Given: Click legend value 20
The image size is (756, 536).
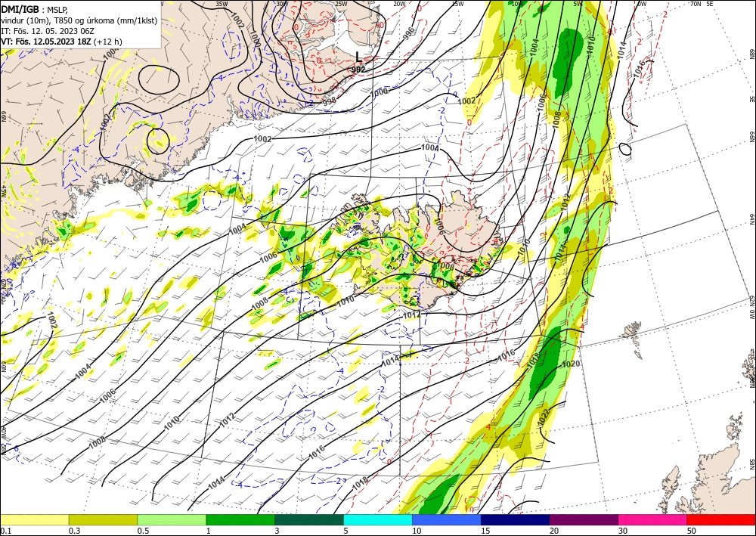Looking at the screenshot, I should pyautogui.click(x=554, y=531).
